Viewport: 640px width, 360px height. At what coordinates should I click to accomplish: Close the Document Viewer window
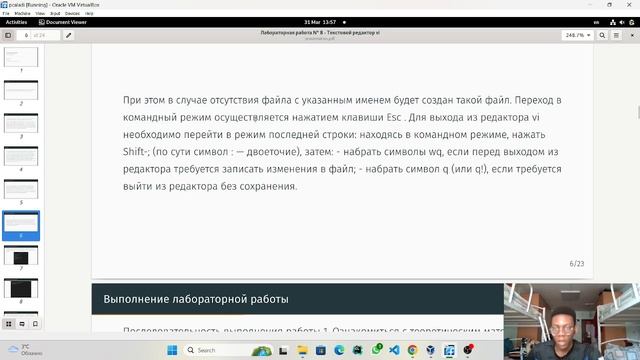pyautogui.click(x=632, y=36)
